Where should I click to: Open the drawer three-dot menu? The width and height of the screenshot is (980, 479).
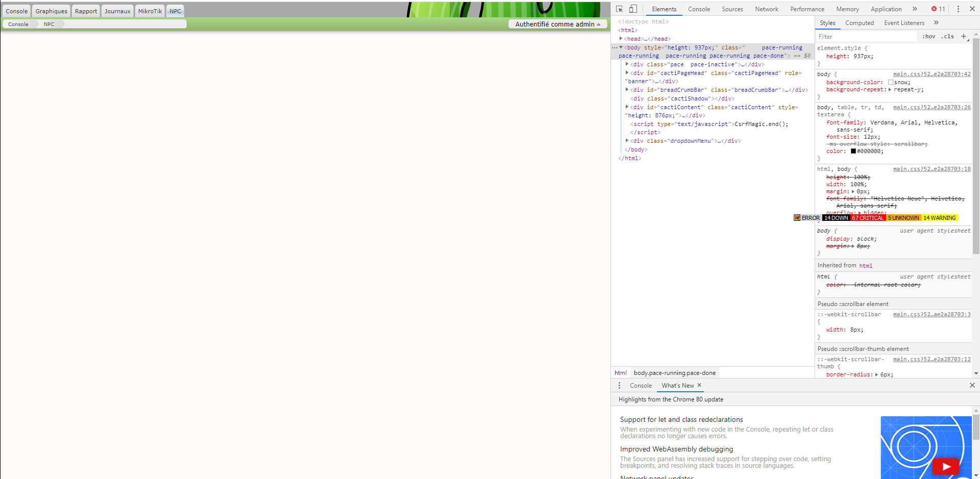point(619,386)
